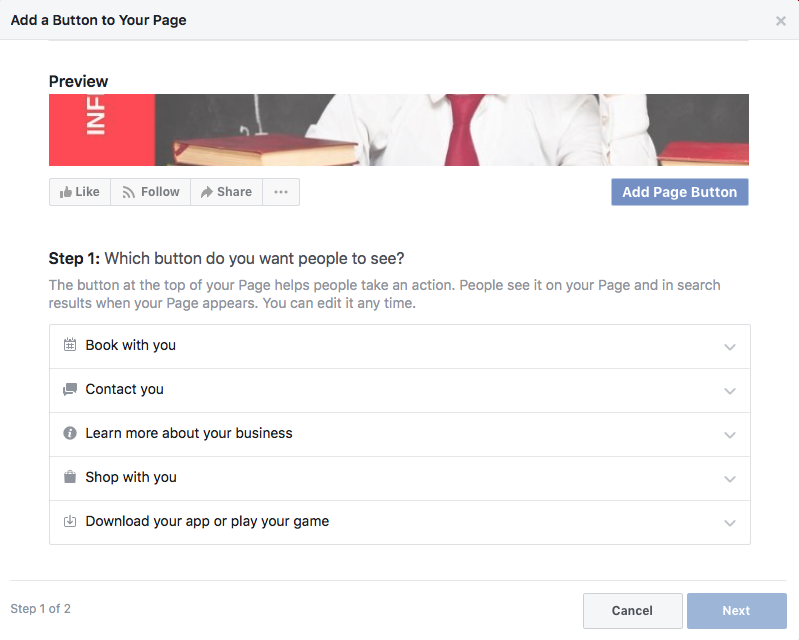The image size is (799, 640).
Task: Expand the Learn more about your business chevron
Action: pyautogui.click(x=730, y=435)
